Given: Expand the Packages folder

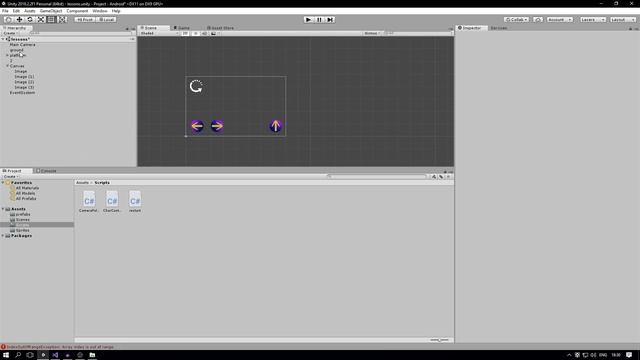Looking at the screenshot, I should pyautogui.click(x=3, y=236).
